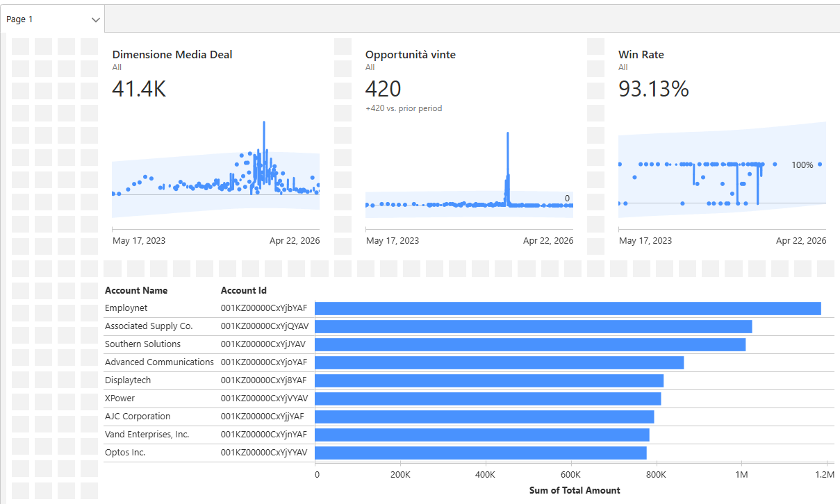Select the 93.13% win rate value
The width and height of the screenshot is (840, 504).
point(653,89)
